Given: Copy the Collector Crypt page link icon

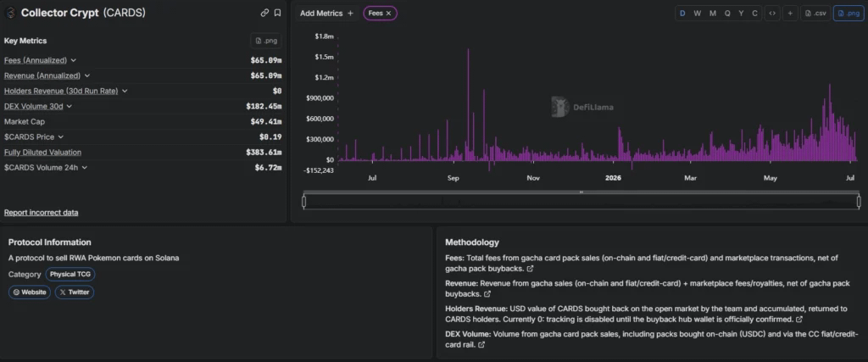Looking at the screenshot, I should point(264,13).
